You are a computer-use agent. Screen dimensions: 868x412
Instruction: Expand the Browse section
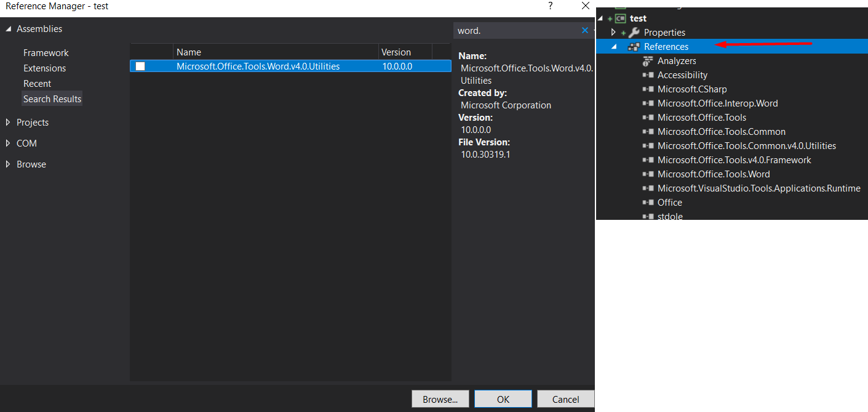[x=8, y=164]
